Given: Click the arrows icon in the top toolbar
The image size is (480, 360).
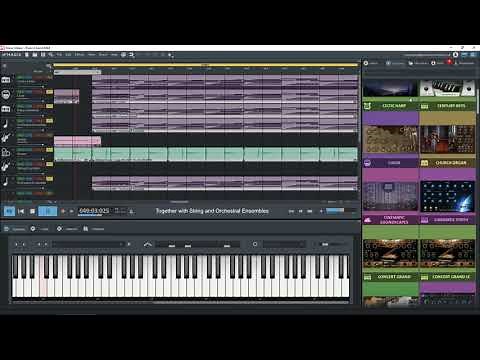Looking at the screenshot, I should (x=132, y=55).
